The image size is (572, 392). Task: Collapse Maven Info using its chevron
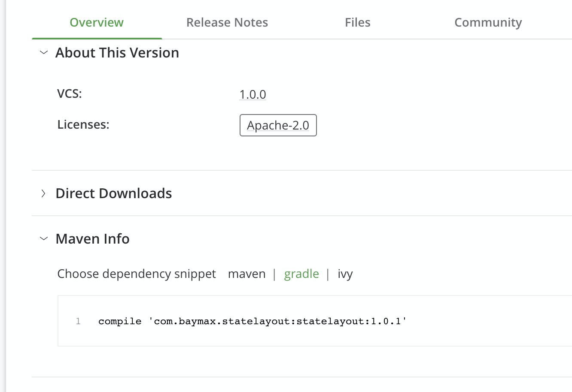coord(43,239)
